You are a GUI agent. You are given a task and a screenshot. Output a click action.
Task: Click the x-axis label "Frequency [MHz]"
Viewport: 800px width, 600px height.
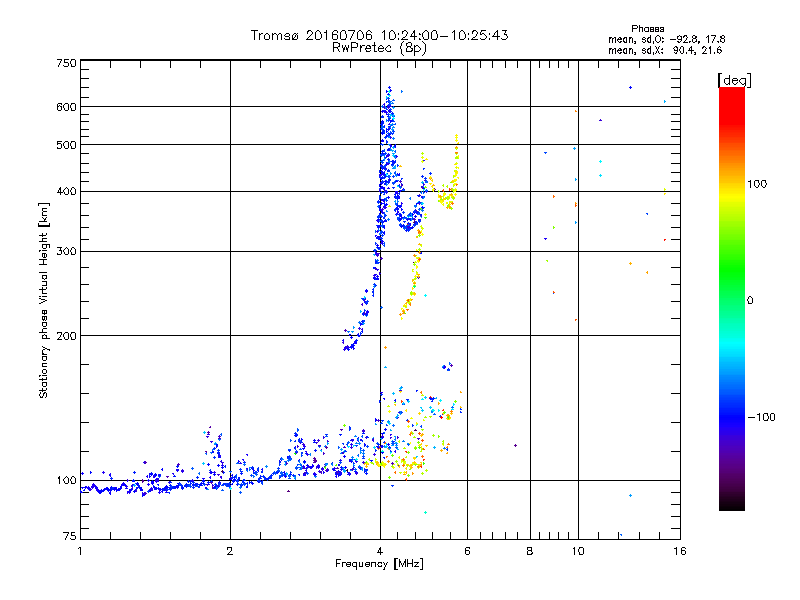(x=379, y=564)
